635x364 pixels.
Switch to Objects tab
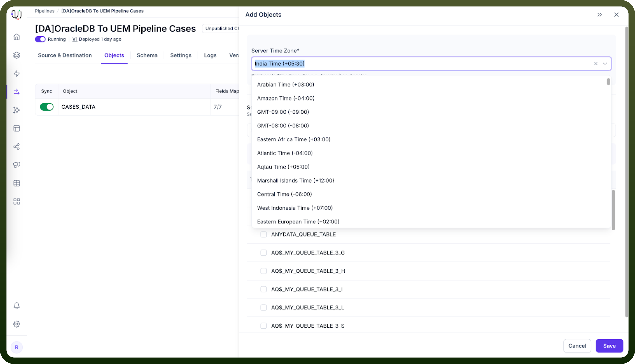[114, 55]
